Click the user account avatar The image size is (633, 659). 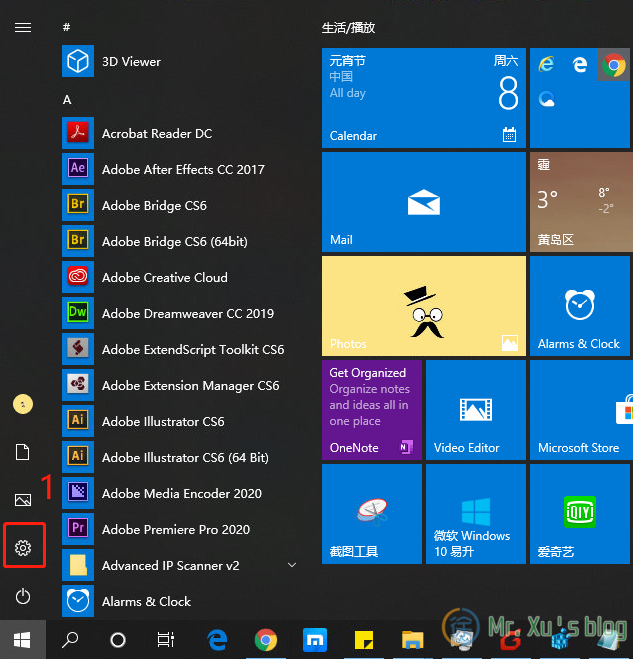pos(23,404)
